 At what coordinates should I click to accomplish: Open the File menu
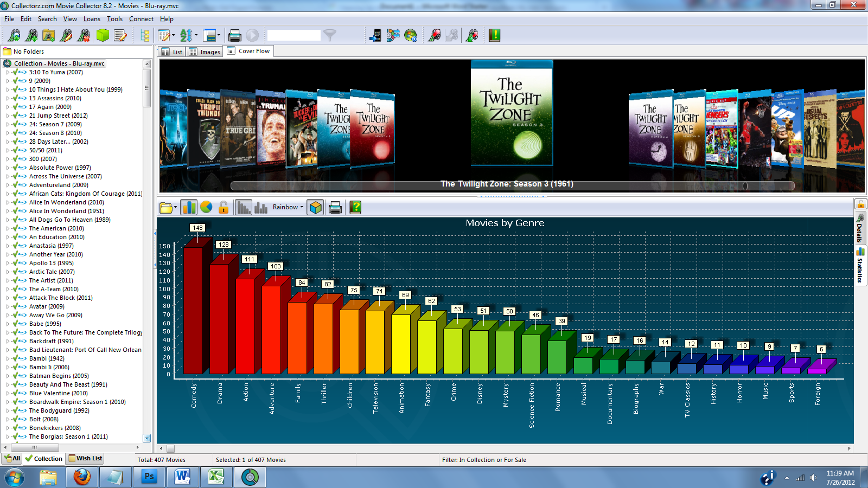tap(9, 19)
